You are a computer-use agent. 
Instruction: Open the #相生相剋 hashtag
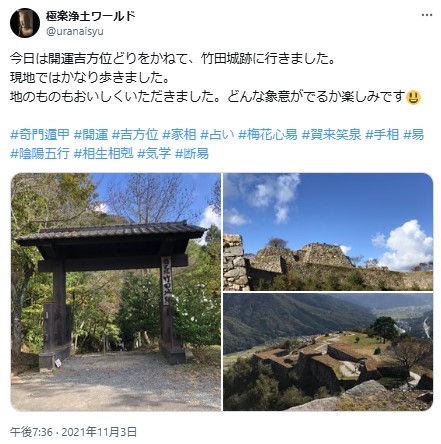click(103, 153)
